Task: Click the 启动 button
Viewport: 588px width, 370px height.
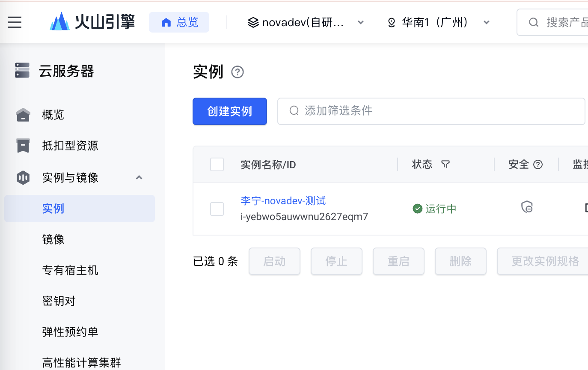Action: 274,261
